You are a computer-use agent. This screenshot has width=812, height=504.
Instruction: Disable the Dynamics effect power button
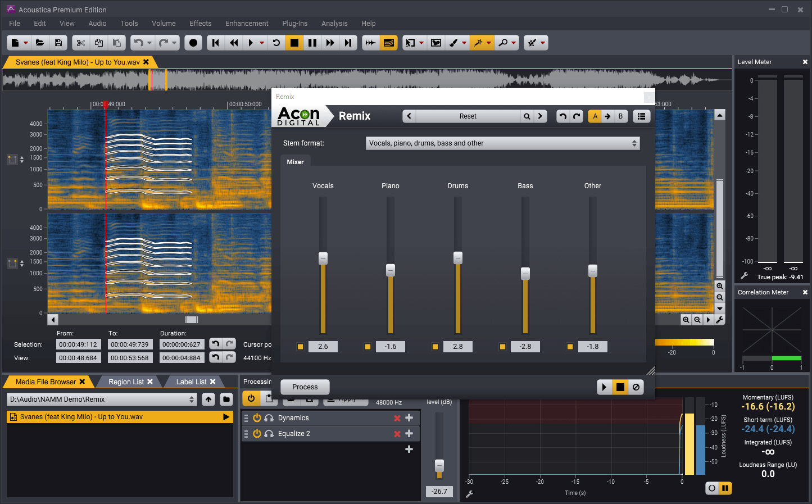click(x=257, y=418)
